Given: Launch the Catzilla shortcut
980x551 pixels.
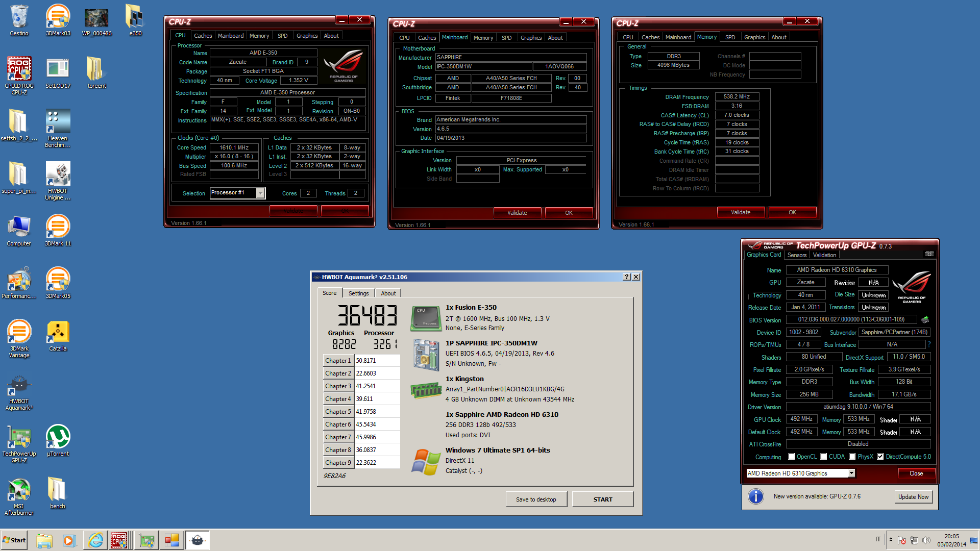Looking at the screenshot, I should click(58, 336).
